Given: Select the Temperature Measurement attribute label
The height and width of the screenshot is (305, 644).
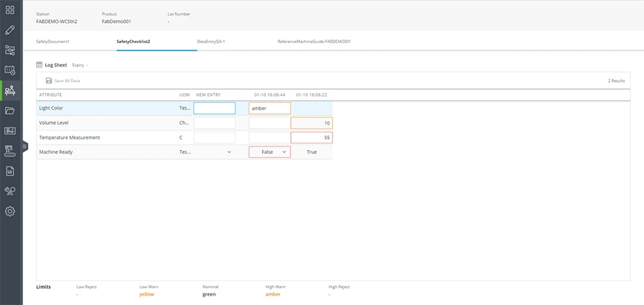Looking at the screenshot, I should tap(70, 138).
